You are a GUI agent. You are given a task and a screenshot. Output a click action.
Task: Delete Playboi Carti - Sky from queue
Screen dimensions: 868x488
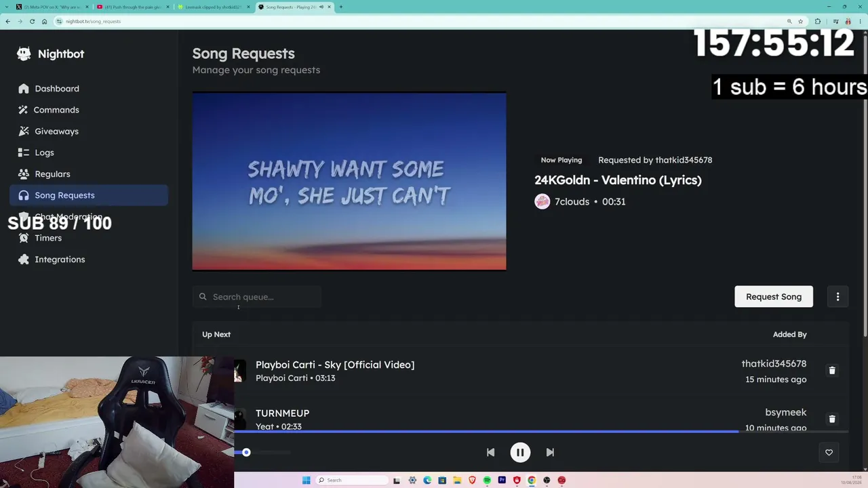(832, 371)
